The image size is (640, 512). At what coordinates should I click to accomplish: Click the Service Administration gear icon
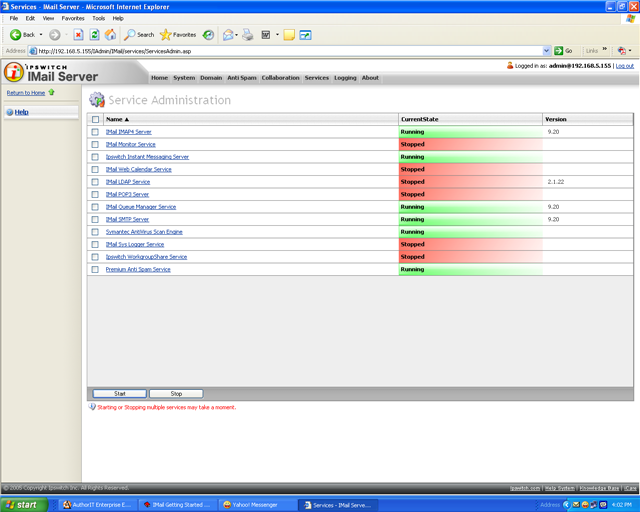pos(97,100)
